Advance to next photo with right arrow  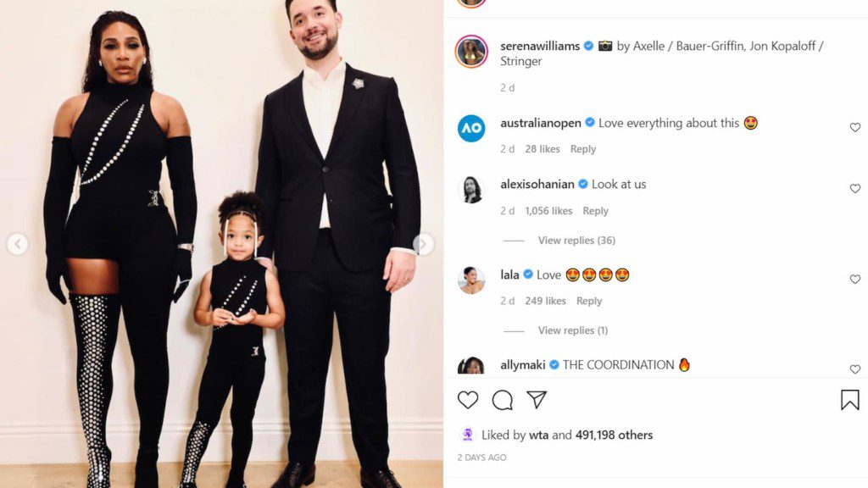coord(424,244)
